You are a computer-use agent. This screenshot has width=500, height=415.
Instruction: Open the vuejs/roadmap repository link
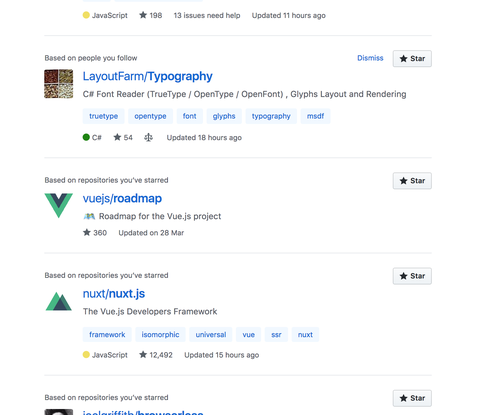[122, 198]
